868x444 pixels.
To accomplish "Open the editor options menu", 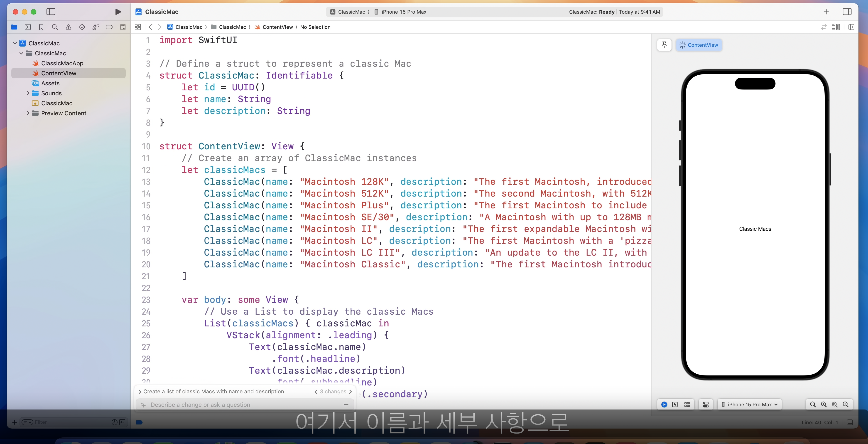I will (x=836, y=27).
